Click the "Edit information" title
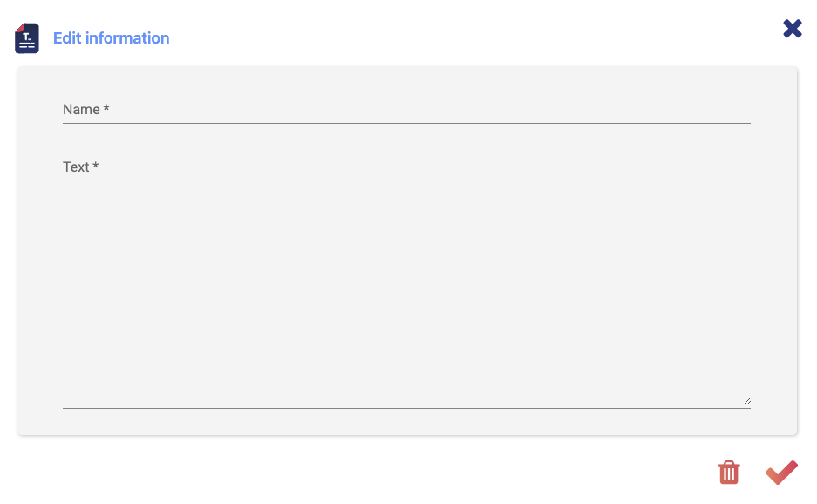The image size is (817, 504). click(112, 38)
